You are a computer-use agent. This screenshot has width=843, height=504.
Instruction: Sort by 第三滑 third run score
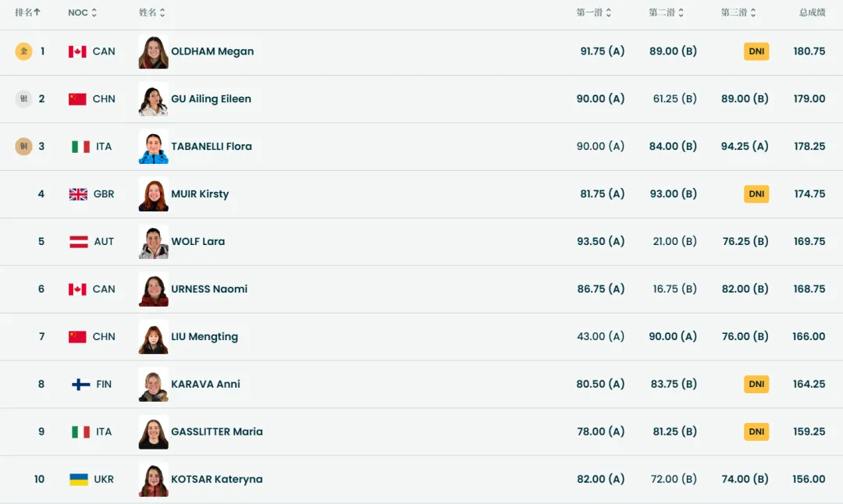pyautogui.click(x=738, y=12)
